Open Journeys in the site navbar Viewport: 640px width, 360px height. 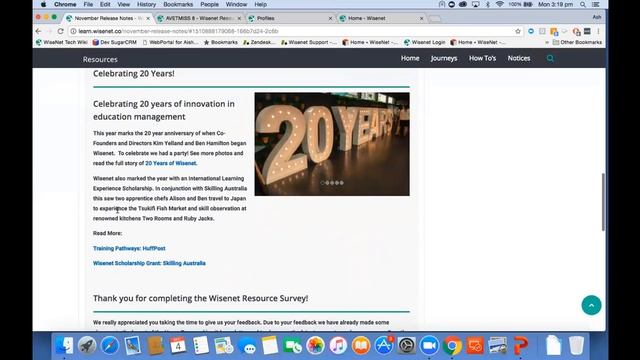(x=444, y=58)
